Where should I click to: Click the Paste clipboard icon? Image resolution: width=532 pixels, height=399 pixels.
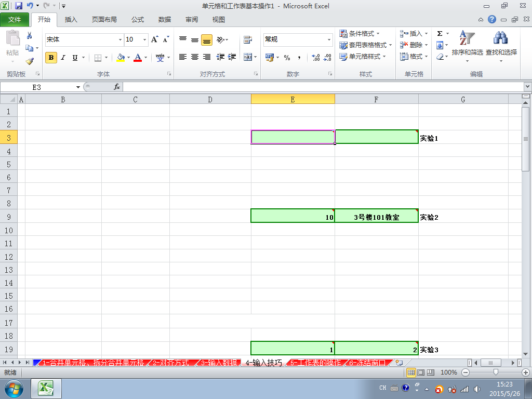click(12, 37)
